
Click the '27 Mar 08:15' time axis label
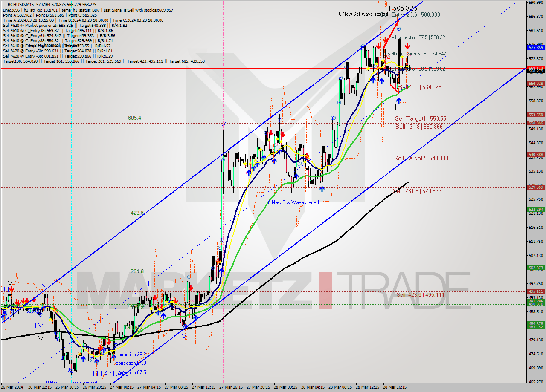pyautogui.click(x=176, y=387)
